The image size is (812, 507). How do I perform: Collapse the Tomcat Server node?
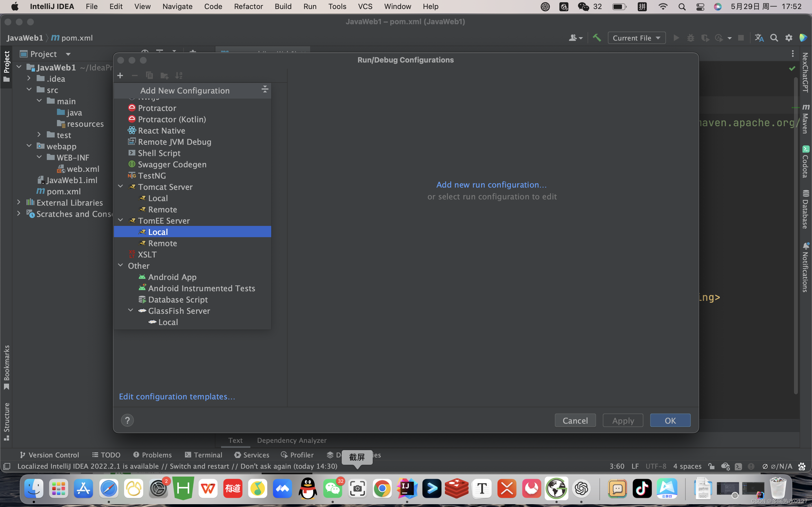coord(121,187)
